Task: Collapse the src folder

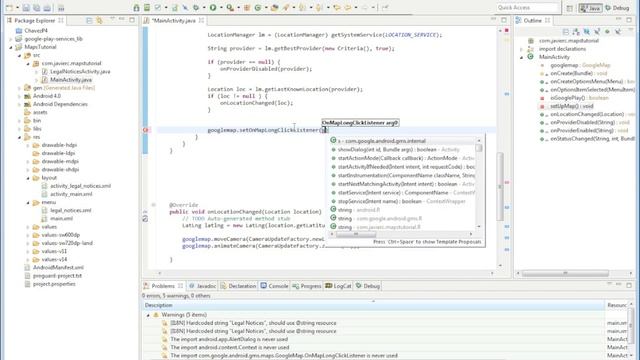Action: coord(19,55)
